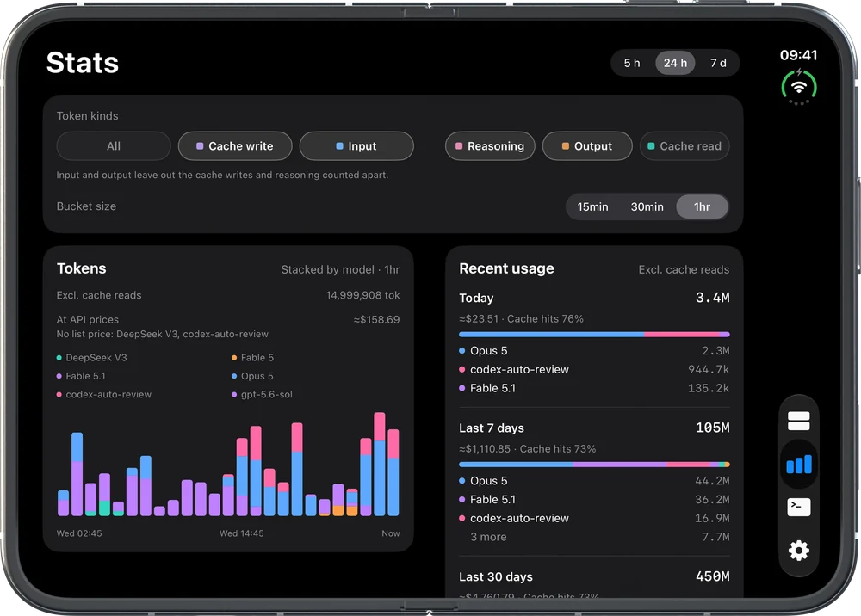The height and width of the screenshot is (616, 861).
Task: Click the Today 3.4M total
Action: (712, 298)
